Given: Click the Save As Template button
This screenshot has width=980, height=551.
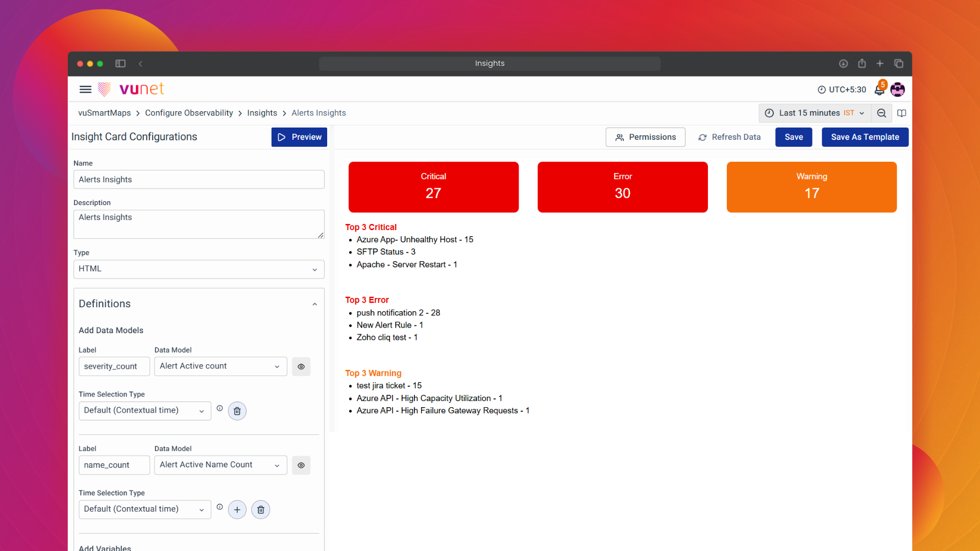Looking at the screenshot, I should [x=865, y=137].
